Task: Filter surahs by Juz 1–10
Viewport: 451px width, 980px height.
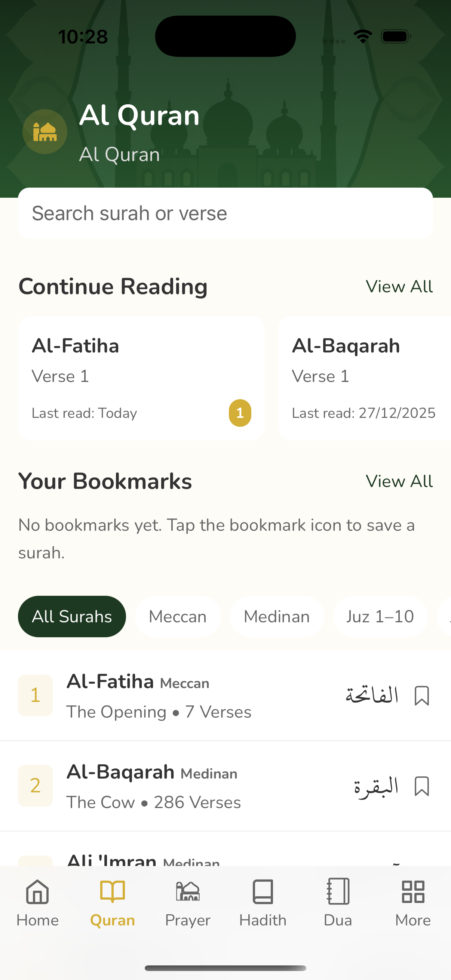Action: (x=380, y=617)
